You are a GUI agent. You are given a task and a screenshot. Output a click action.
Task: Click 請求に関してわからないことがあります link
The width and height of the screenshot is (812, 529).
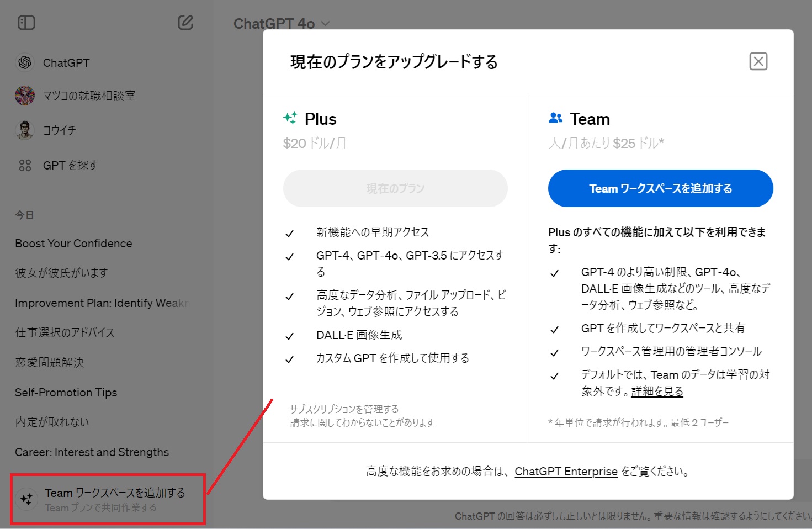(x=362, y=422)
